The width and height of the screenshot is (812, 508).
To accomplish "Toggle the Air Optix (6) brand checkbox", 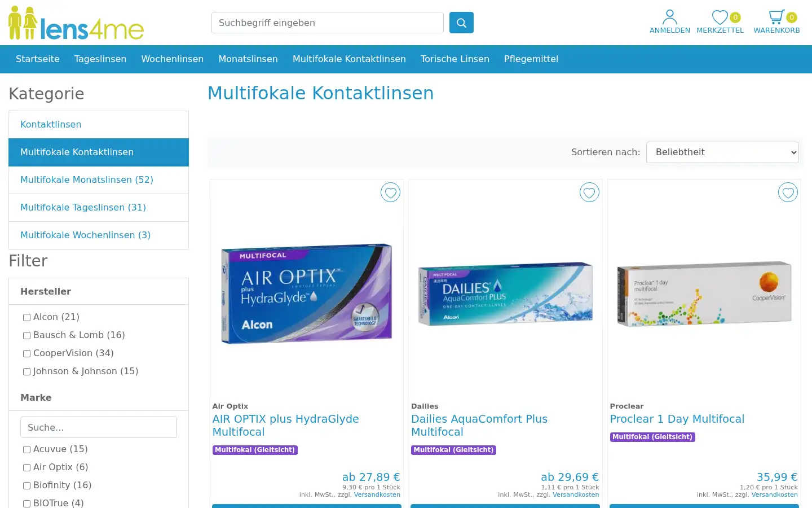I will 27,467.
